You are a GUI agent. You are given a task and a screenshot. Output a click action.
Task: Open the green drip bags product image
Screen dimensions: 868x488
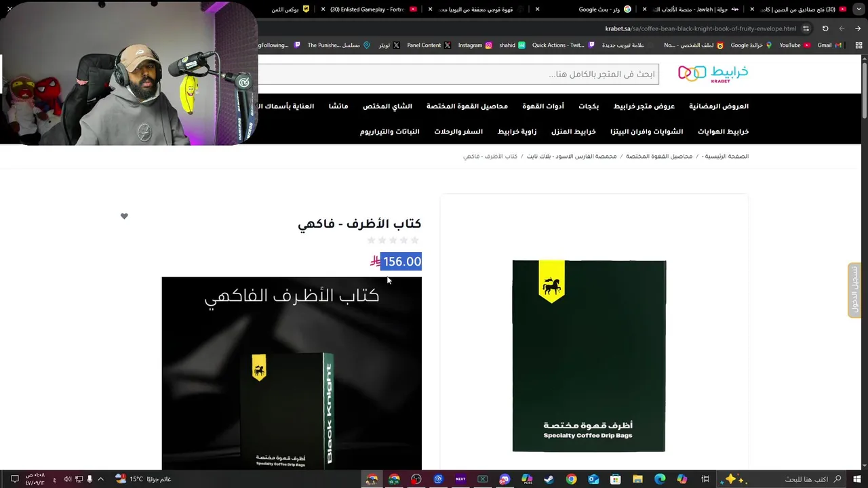click(x=589, y=356)
